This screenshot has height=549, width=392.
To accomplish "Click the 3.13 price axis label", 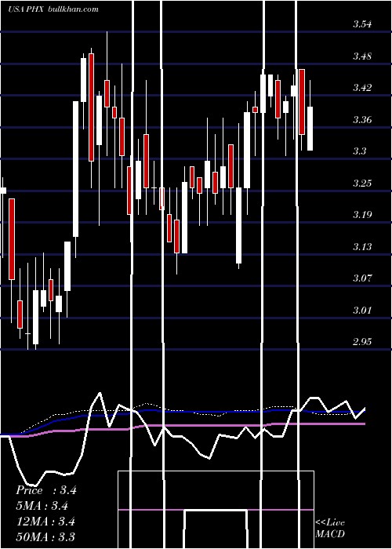I will (x=362, y=247).
